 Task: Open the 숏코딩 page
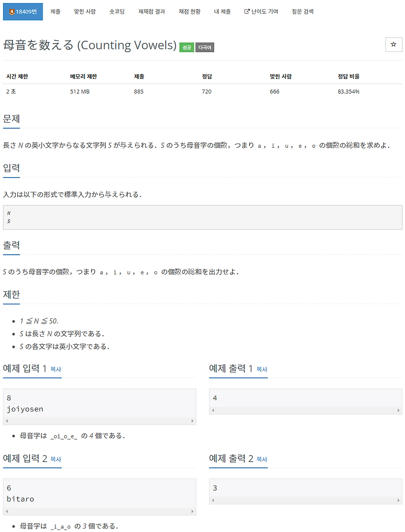tap(116, 11)
